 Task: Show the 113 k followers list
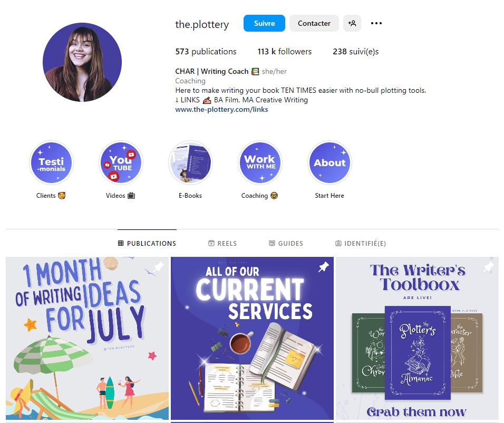[285, 52]
